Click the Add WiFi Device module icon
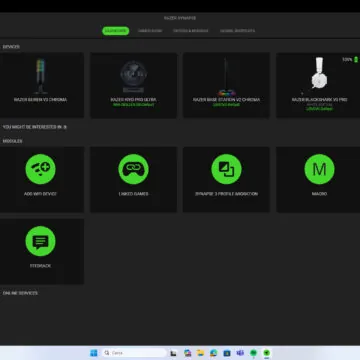The height and width of the screenshot is (360, 360). click(40, 169)
